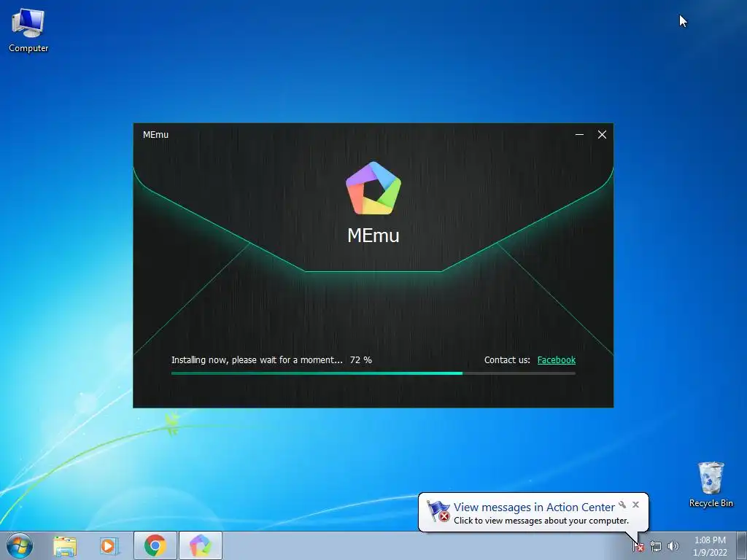Click the flag error icon in the balloon

click(438, 511)
